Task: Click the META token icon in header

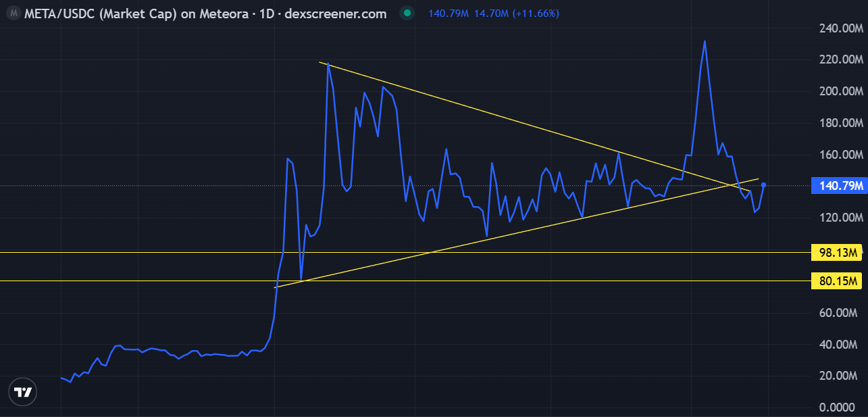Action: [x=12, y=14]
